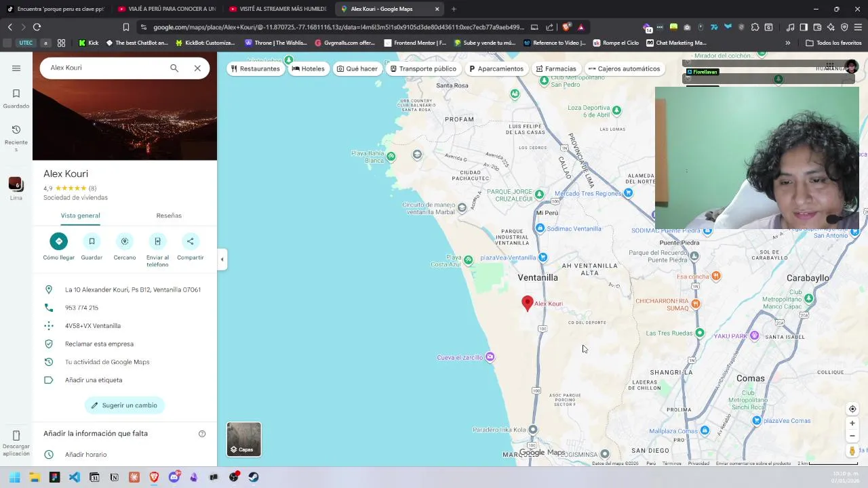Open the Capas layers thumbnail
This screenshot has width=868, height=488.
click(x=243, y=439)
